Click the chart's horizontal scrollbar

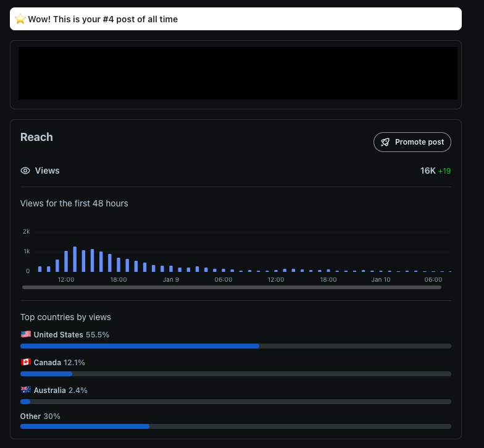(232, 287)
